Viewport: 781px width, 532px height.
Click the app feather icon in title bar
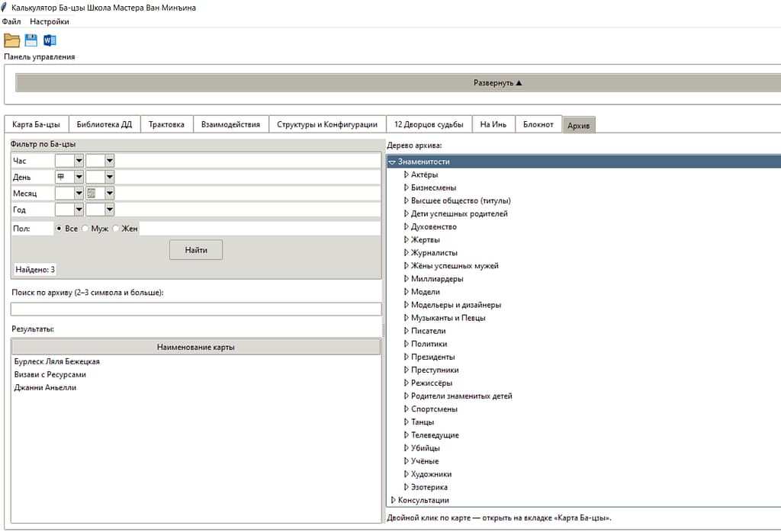4,7
